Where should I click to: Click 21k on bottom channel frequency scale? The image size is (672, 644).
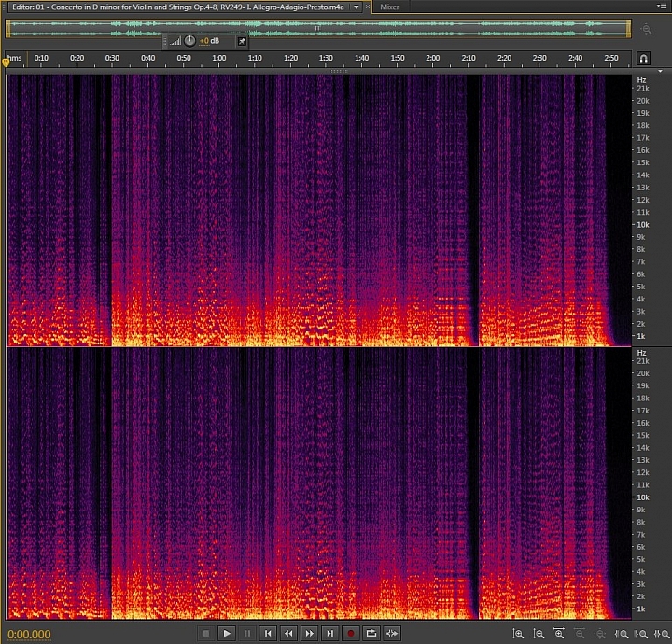tap(643, 361)
